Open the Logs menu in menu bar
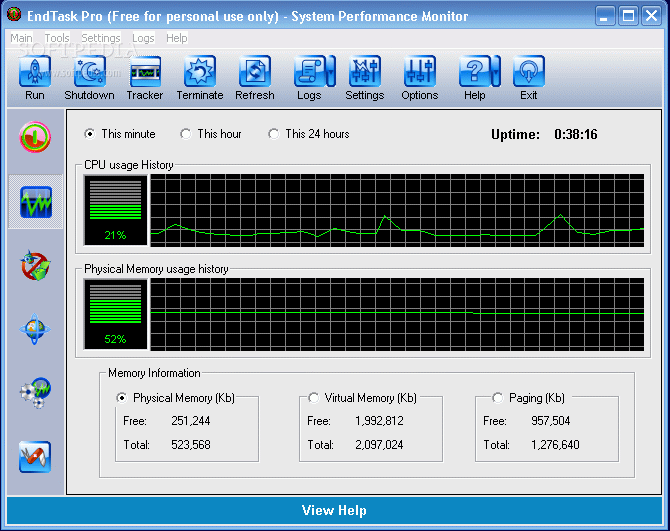 tap(143, 38)
